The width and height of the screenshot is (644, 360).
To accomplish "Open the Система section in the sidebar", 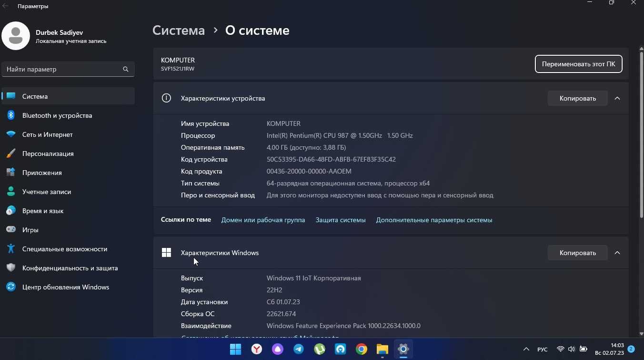I will [x=68, y=96].
